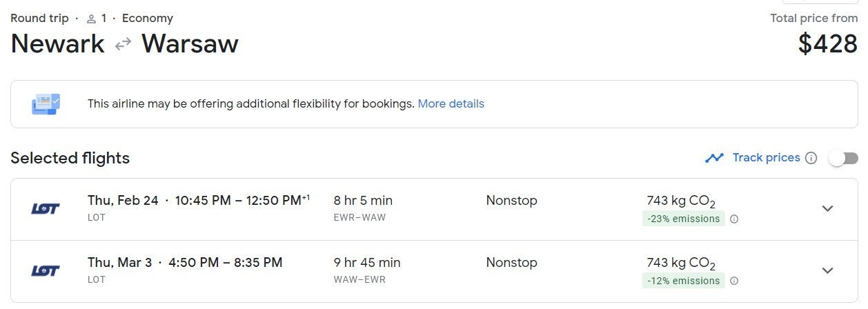Screen dimensions: 868x309
Task: Click the -23% emissions info icon
Action: pyautogui.click(x=734, y=219)
